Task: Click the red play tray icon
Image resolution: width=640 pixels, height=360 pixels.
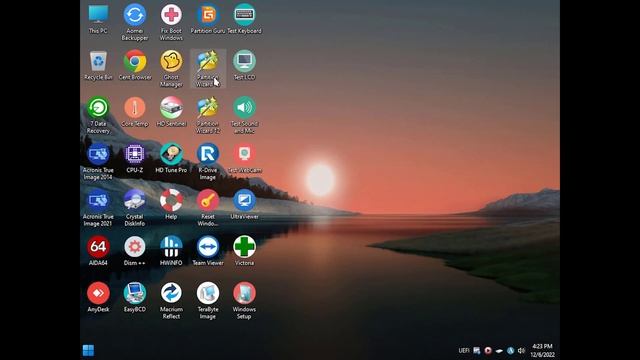Action: click(488, 350)
